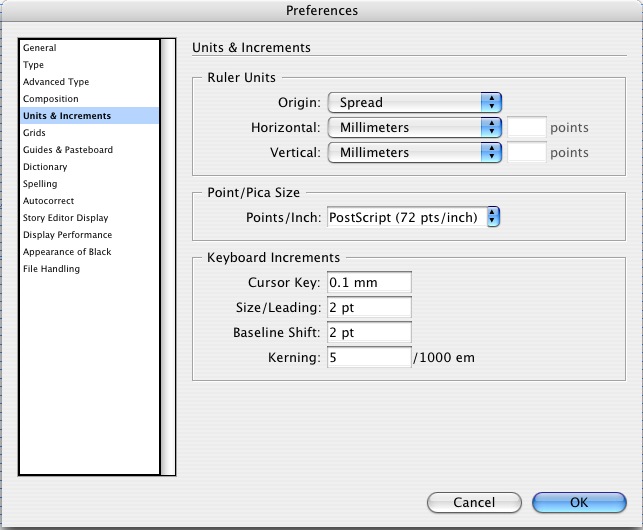
Task: Click the Baseline Shift input field
Action: tap(369, 332)
